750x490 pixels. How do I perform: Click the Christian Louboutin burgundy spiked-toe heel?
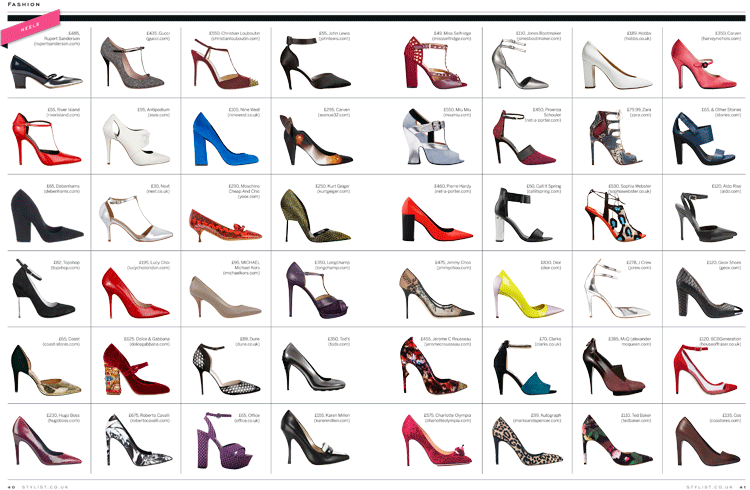(x=225, y=65)
